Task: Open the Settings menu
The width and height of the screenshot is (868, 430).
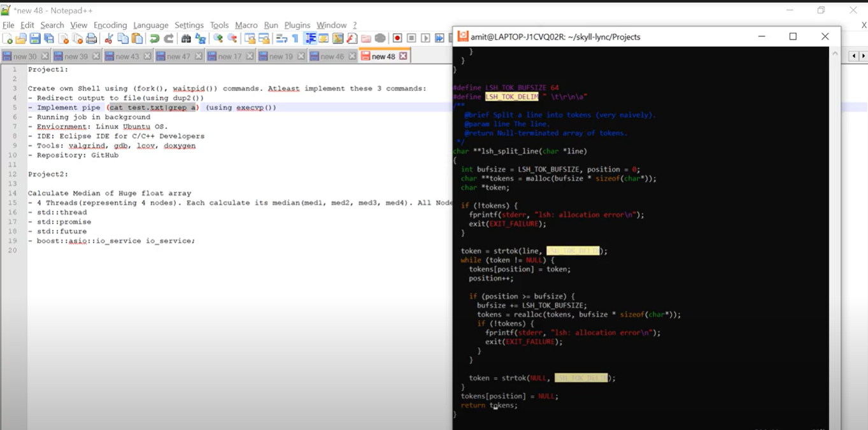Action: [x=189, y=25]
